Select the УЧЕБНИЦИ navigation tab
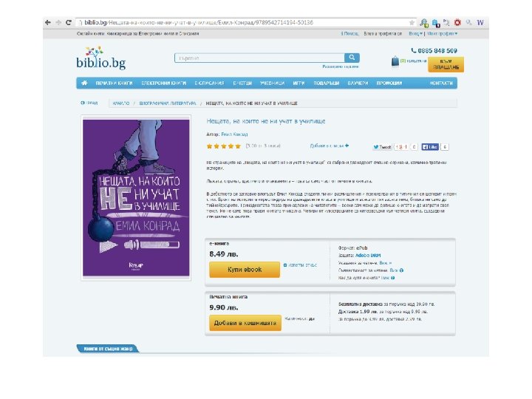Viewport: 532px width, 399px height. (272, 83)
